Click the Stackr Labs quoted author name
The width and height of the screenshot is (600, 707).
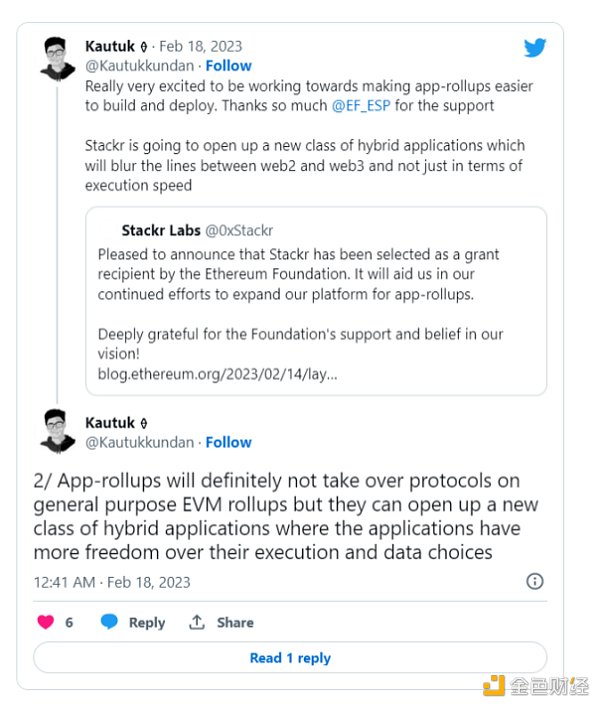pyautogui.click(x=160, y=231)
